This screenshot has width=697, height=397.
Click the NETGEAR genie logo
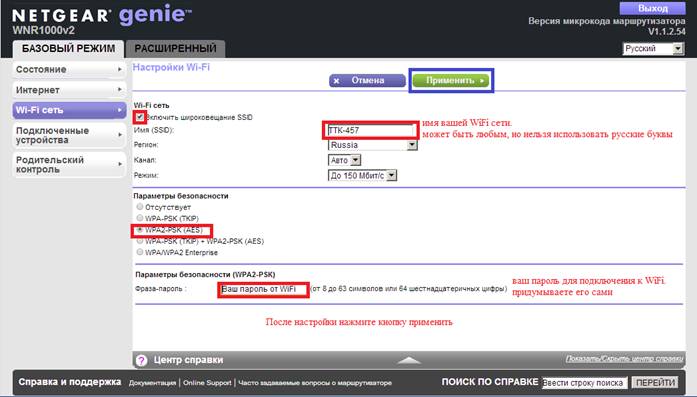[102, 16]
